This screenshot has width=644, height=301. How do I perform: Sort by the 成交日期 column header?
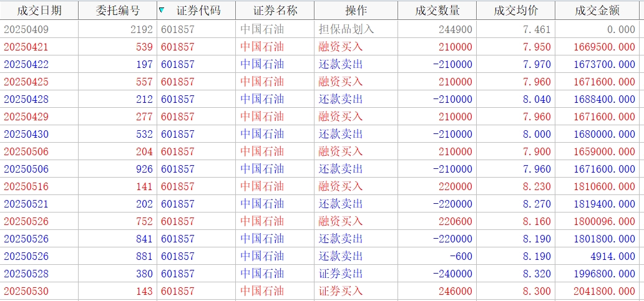tap(39, 10)
